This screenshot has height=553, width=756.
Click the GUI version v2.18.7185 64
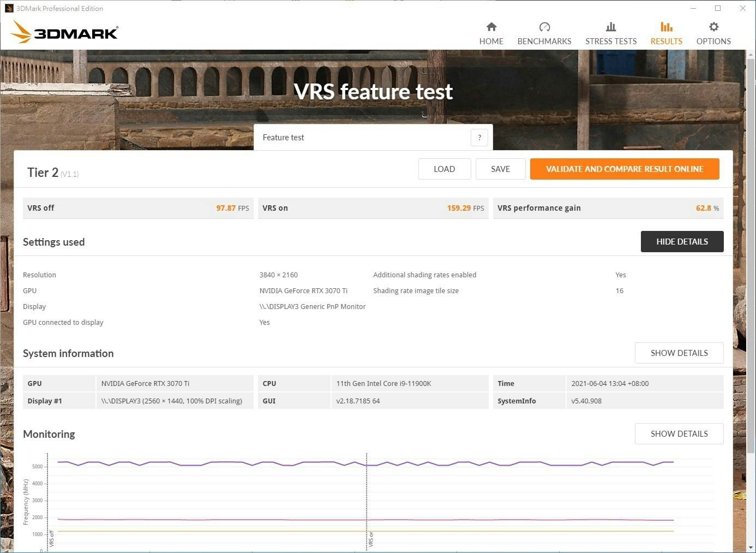(x=358, y=401)
